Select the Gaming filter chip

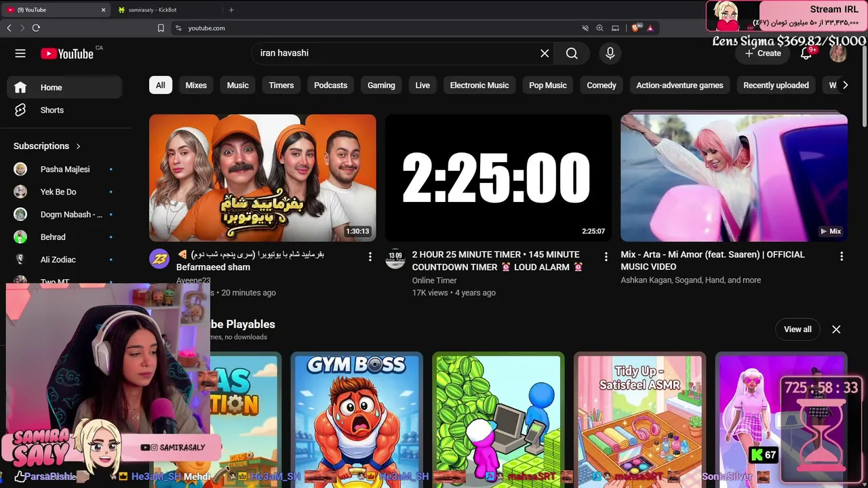pos(381,85)
